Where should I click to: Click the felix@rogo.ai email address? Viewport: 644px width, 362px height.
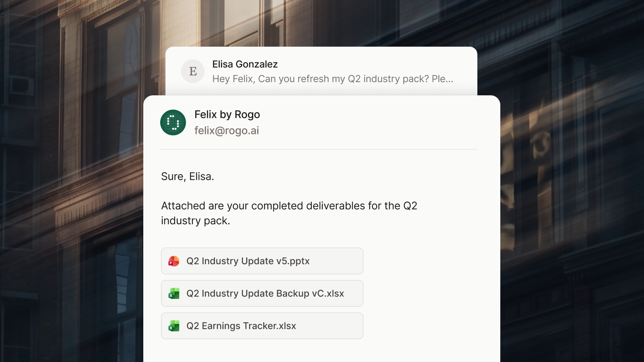227,131
